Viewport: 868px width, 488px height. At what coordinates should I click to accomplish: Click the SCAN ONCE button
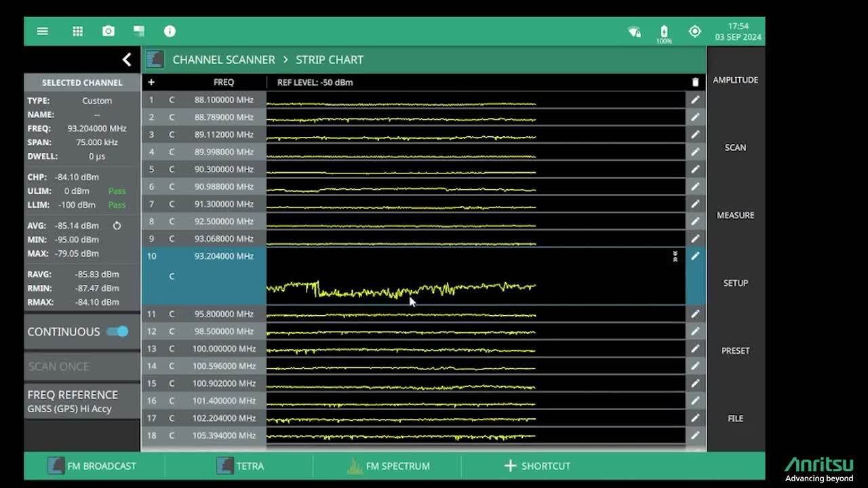click(82, 366)
